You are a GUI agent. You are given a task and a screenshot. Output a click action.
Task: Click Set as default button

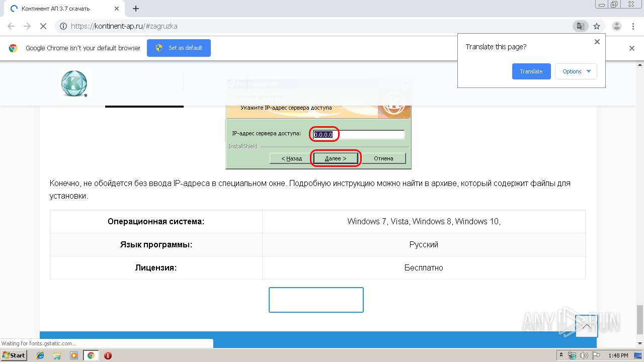(x=179, y=48)
